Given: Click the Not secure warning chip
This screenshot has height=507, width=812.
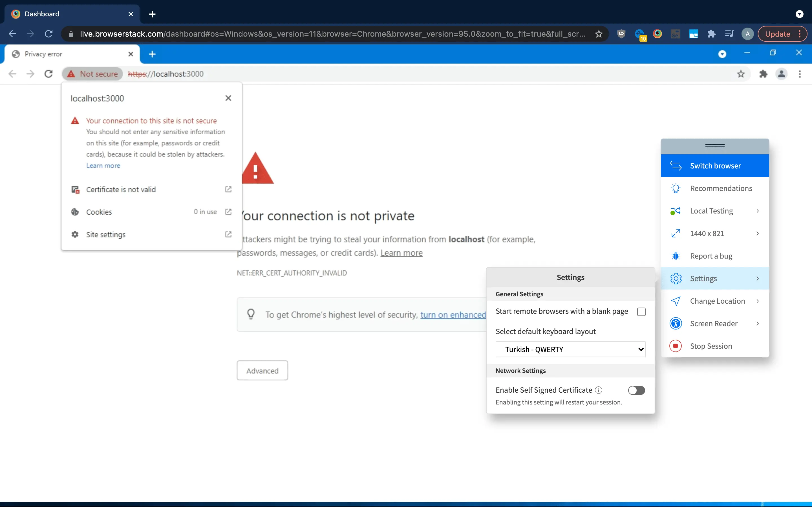Looking at the screenshot, I should click(x=92, y=74).
